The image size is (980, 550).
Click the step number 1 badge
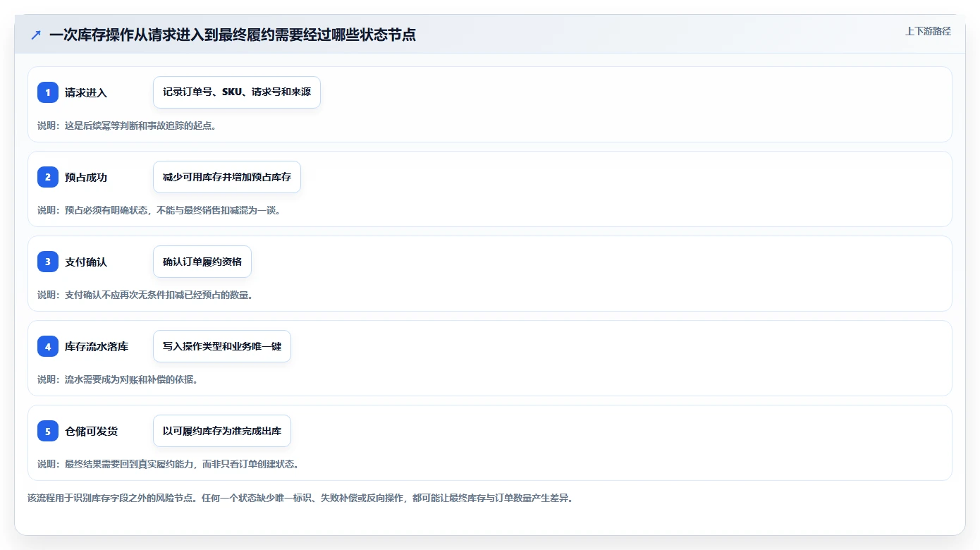point(48,92)
